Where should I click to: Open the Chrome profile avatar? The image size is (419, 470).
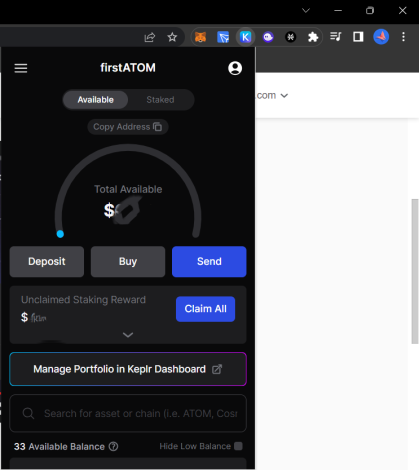click(x=381, y=37)
